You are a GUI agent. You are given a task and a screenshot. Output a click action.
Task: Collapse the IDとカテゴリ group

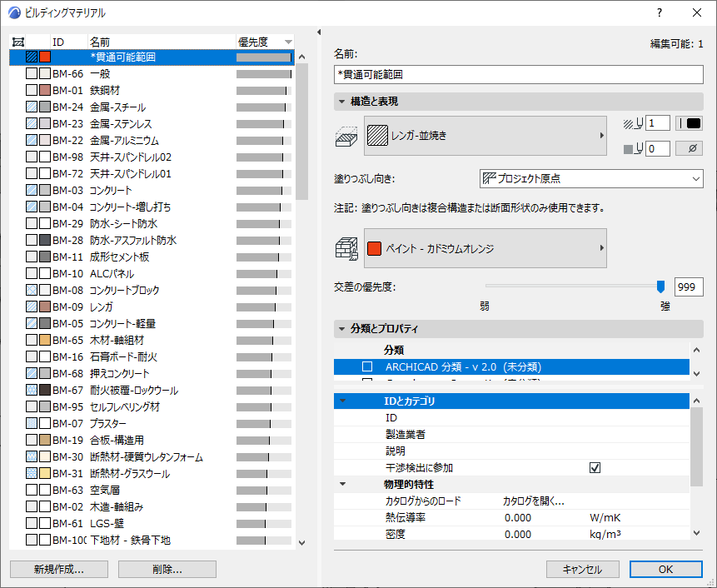(342, 401)
